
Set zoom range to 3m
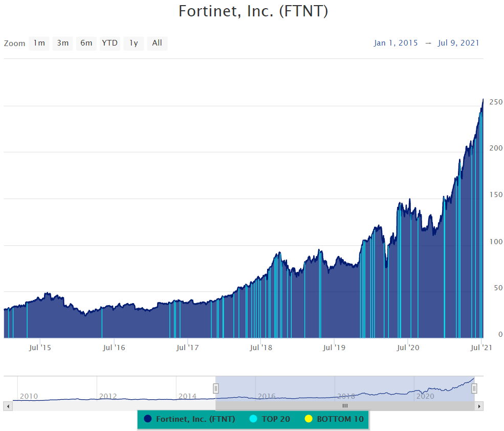pos(62,43)
